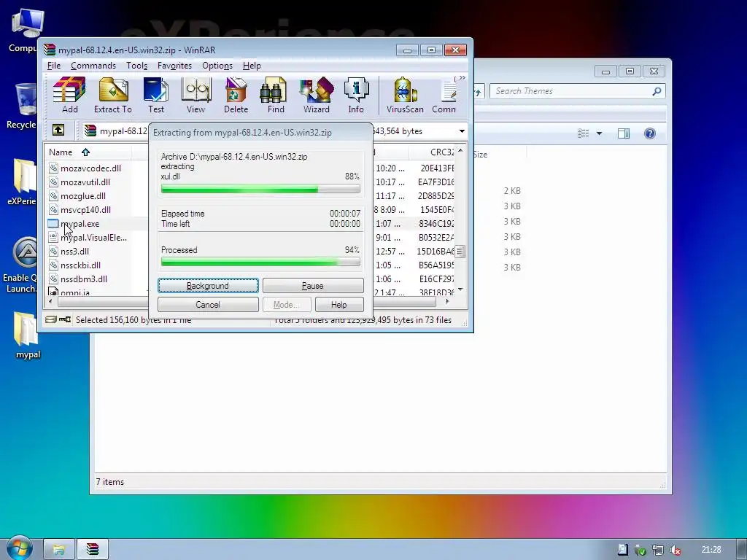Open the Favorites menu
The width and height of the screenshot is (747, 560).
pos(174,66)
